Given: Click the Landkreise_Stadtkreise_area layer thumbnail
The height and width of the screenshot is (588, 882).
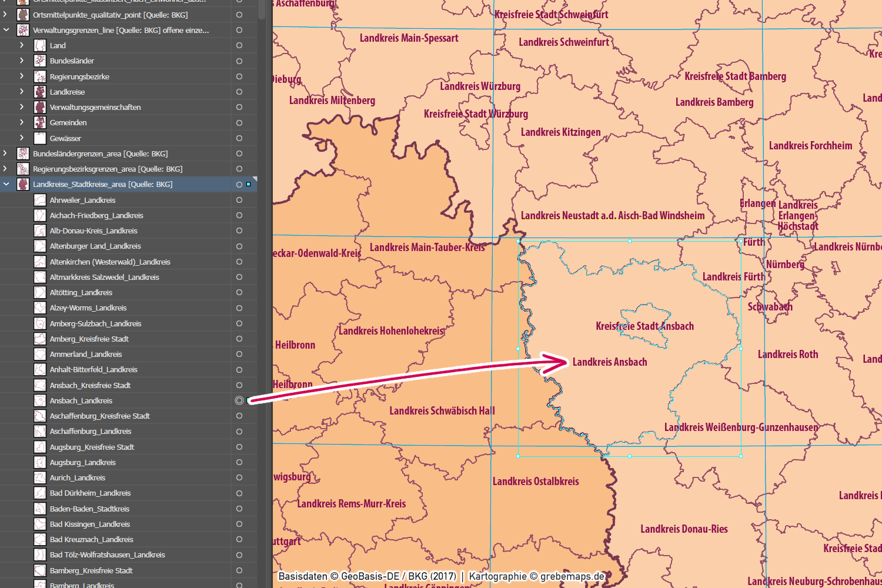Looking at the screenshot, I should (23, 184).
